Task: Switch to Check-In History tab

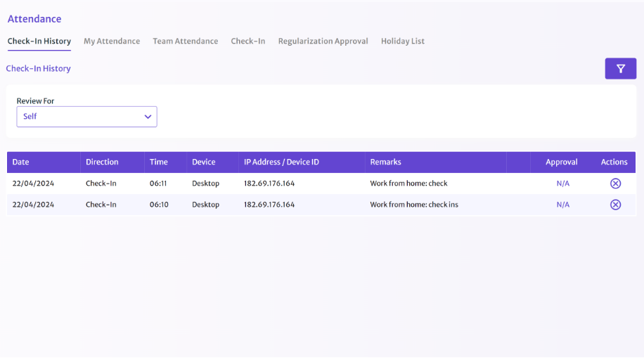Action: pyautogui.click(x=39, y=41)
